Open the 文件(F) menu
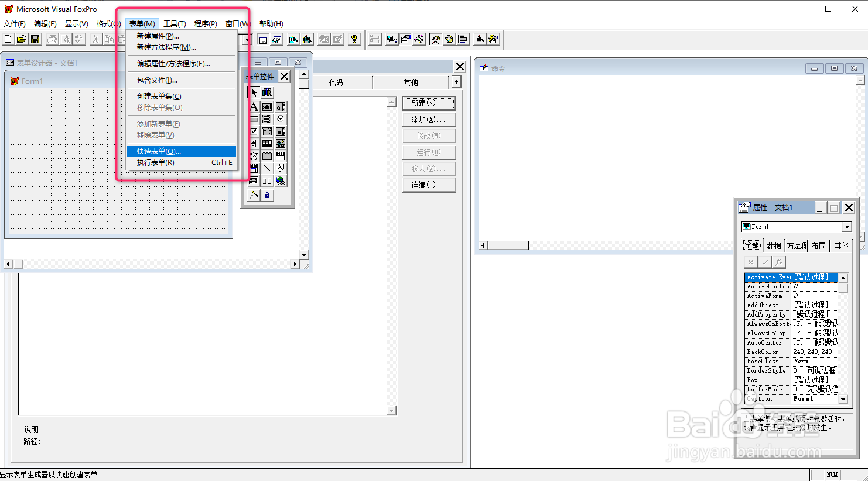 point(15,24)
